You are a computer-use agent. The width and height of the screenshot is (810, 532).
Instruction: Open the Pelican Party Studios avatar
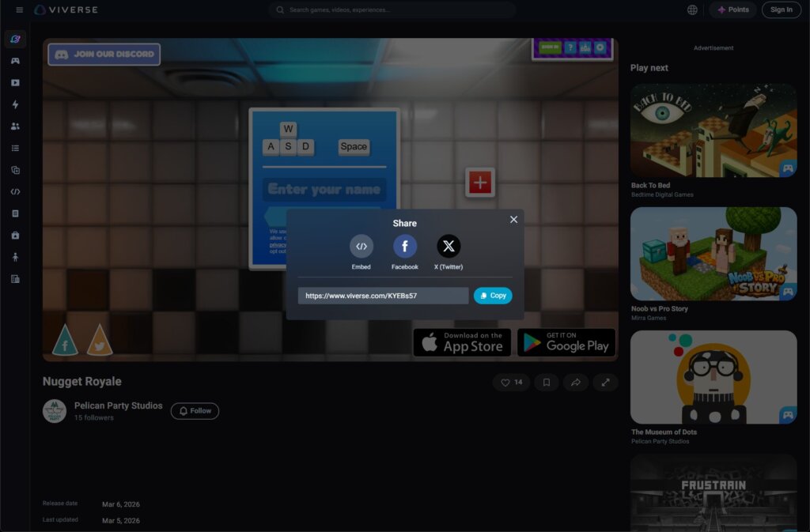55,411
